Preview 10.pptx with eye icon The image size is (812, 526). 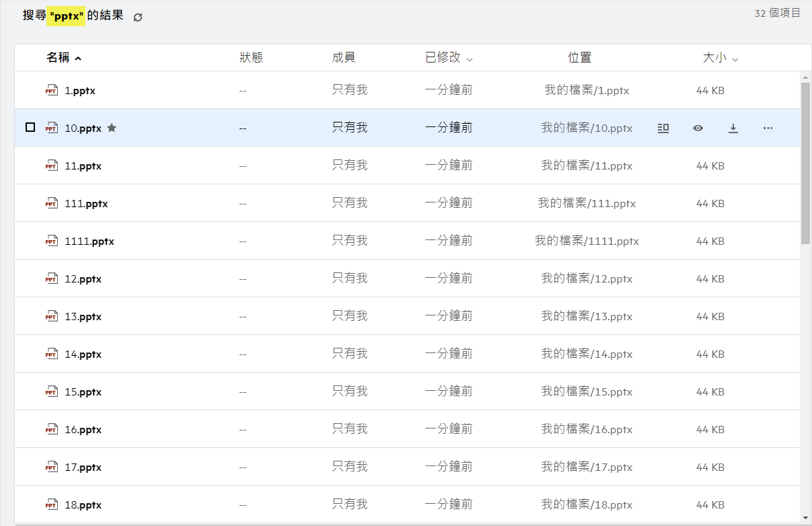tap(698, 128)
